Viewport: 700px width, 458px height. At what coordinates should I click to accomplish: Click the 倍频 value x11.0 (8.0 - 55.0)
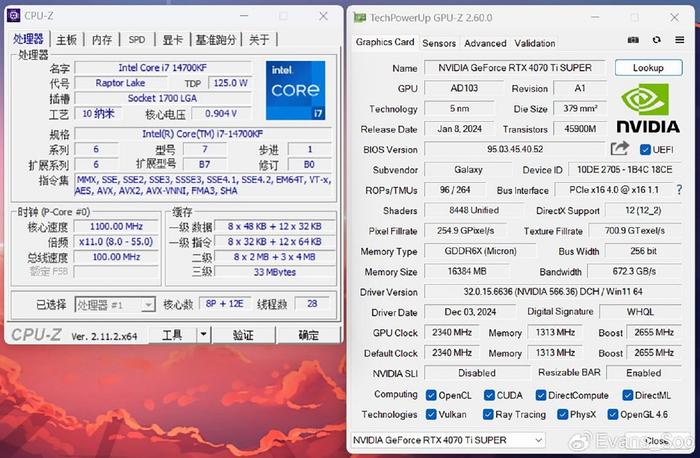(116, 242)
